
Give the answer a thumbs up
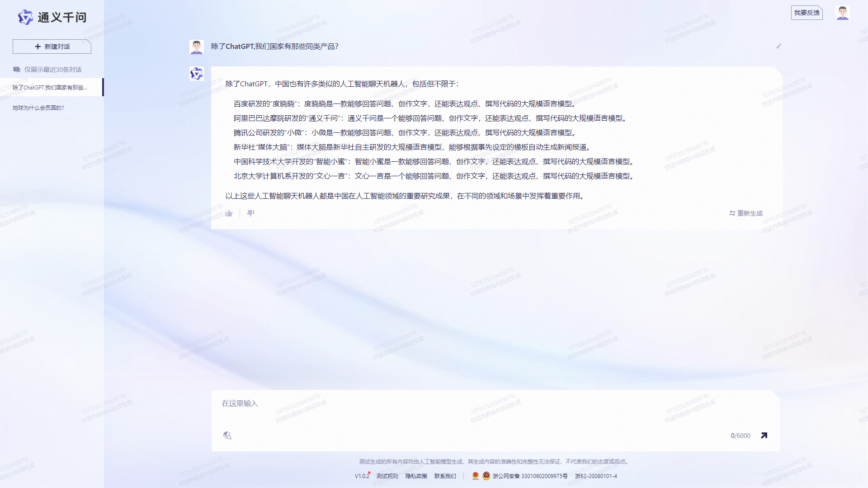[x=229, y=213]
